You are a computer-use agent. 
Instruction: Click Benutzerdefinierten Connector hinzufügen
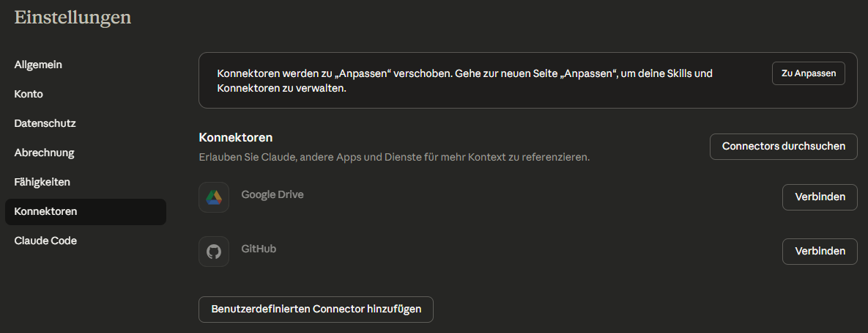tap(316, 309)
